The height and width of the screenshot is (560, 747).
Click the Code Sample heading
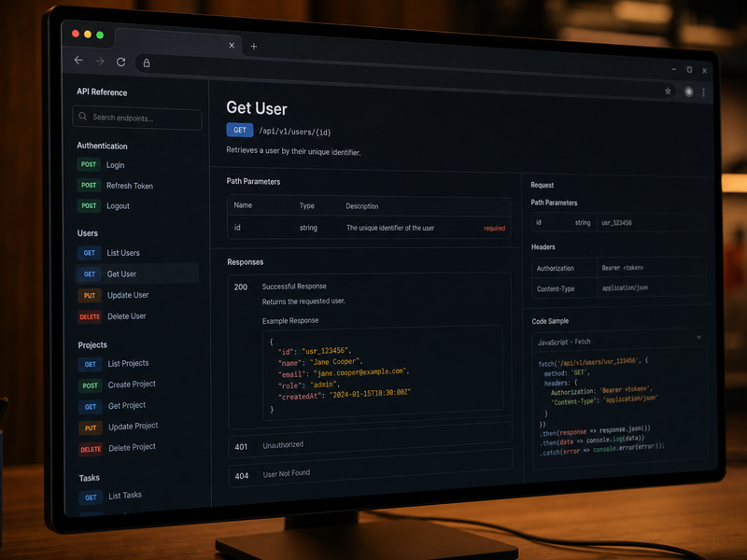(550, 321)
